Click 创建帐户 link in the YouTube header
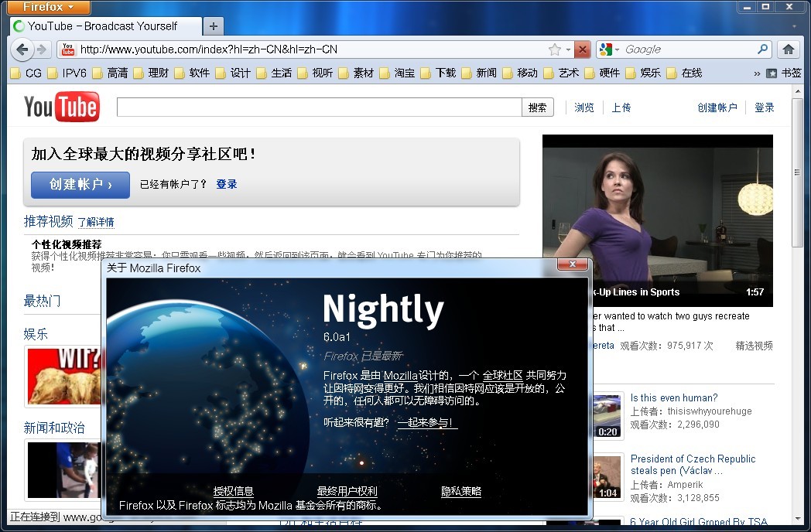 (x=717, y=107)
